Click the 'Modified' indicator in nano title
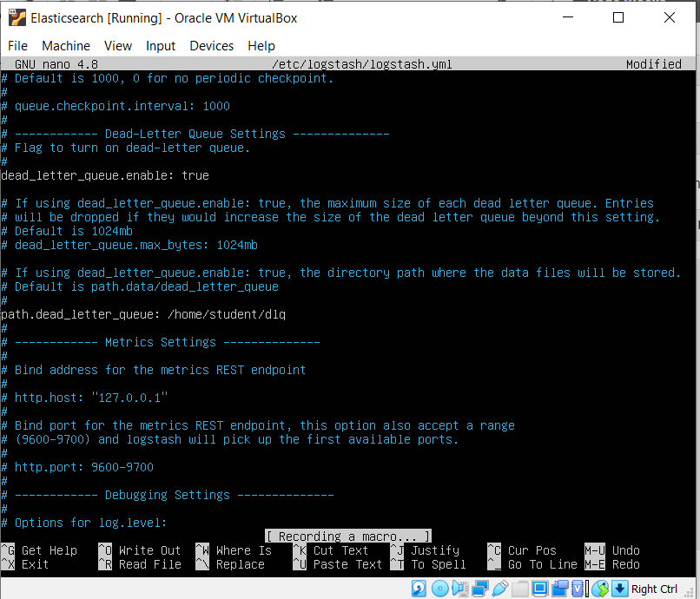The width and height of the screenshot is (700, 599). click(x=654, y=64)
